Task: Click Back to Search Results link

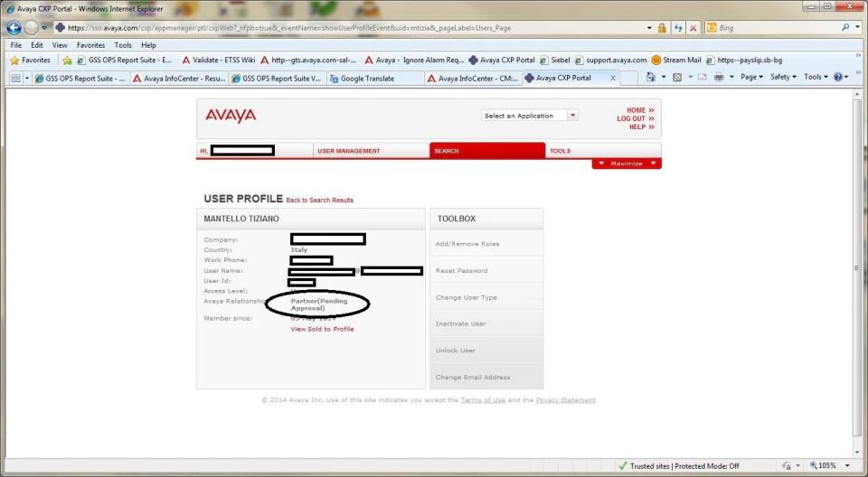Action: click(319, 201)
